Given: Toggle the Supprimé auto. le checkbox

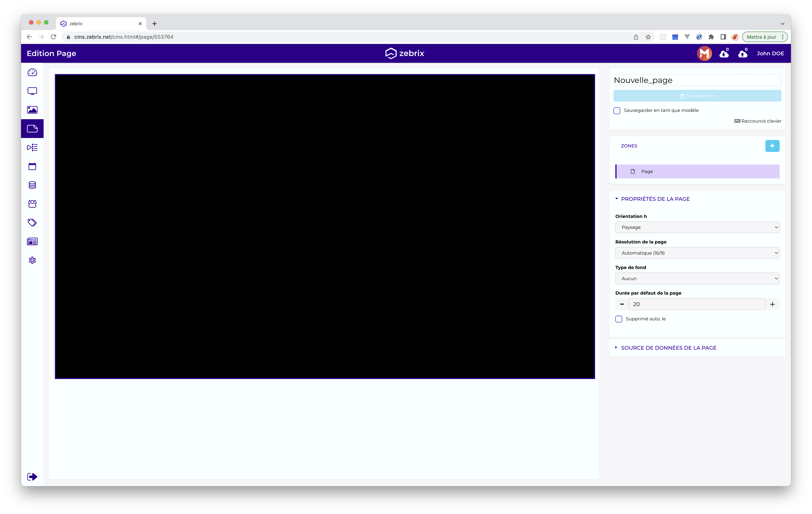Looking at the screenshot, I should click(x=618, y=319).
